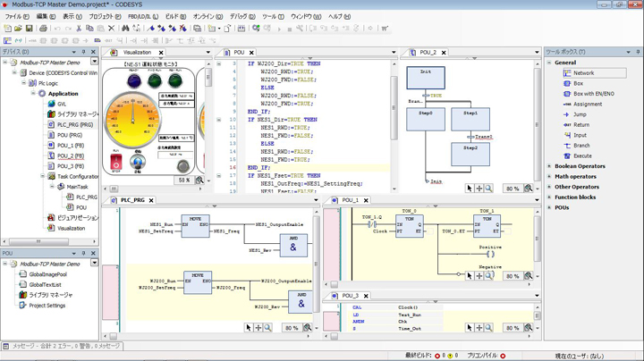
Task: Collapse the IF block at line 10
Action: click(219, 120)
